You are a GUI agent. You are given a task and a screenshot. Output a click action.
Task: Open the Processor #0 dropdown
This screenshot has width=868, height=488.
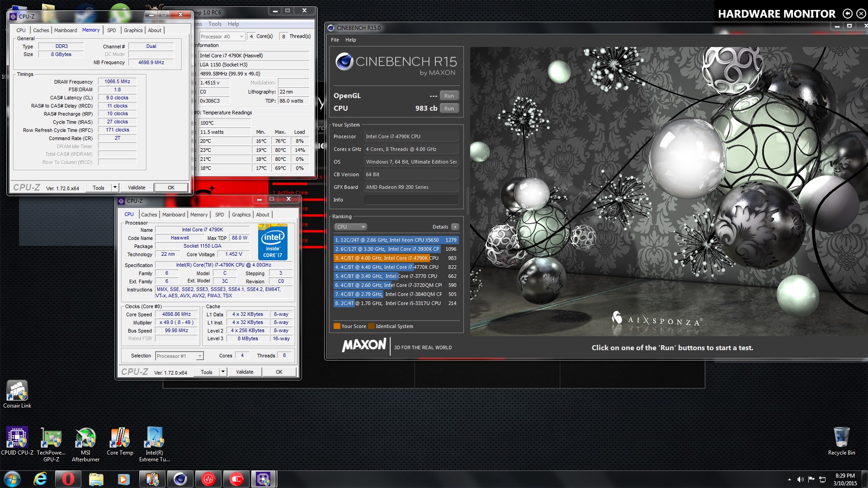222,37
